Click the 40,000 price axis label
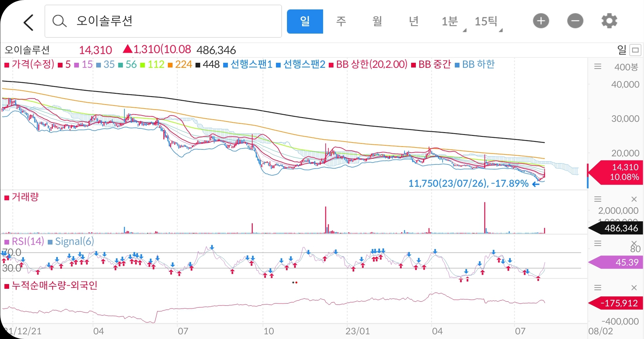The width and height of the screenshot is (644, 339). click(x=625, y=84)
